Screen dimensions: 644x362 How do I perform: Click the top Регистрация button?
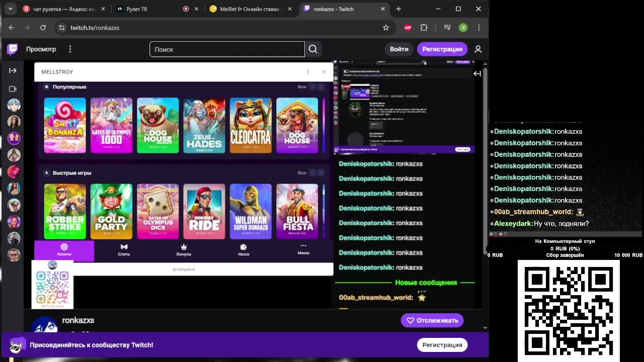point(442,49)
